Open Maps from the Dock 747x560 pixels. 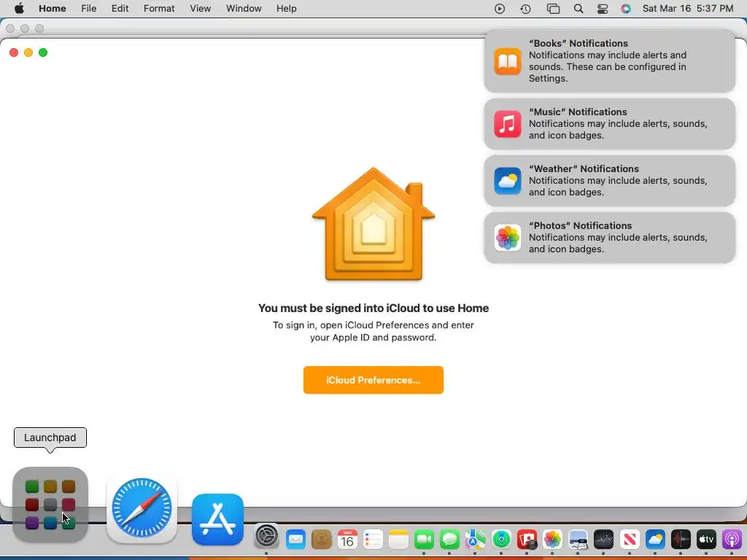pos(476,540)
